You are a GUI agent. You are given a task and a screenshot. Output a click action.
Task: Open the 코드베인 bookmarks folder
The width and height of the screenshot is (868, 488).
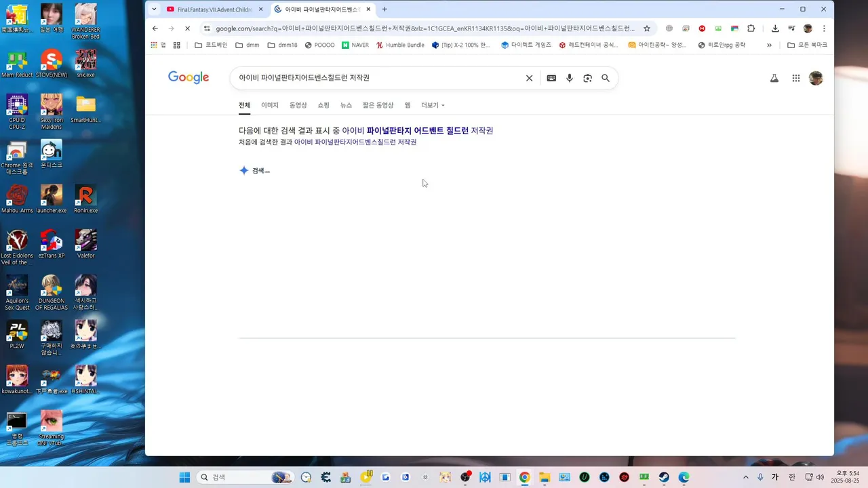pyautogui.click(x=211, y=45)
